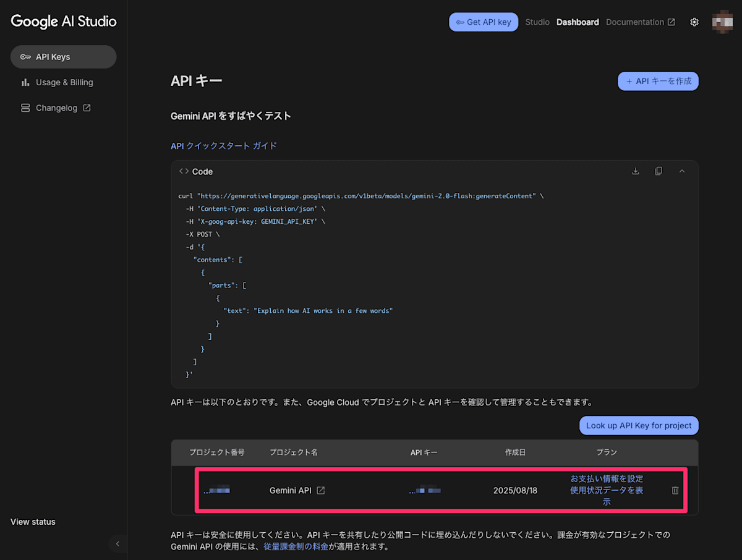Click the プラン column header

(x=607, y=452)
